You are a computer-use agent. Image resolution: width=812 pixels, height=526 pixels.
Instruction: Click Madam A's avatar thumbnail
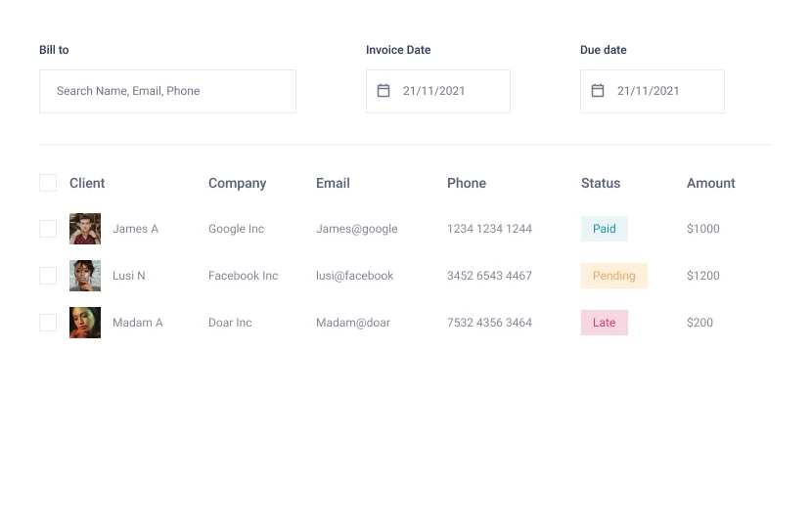tap(85, 323)
